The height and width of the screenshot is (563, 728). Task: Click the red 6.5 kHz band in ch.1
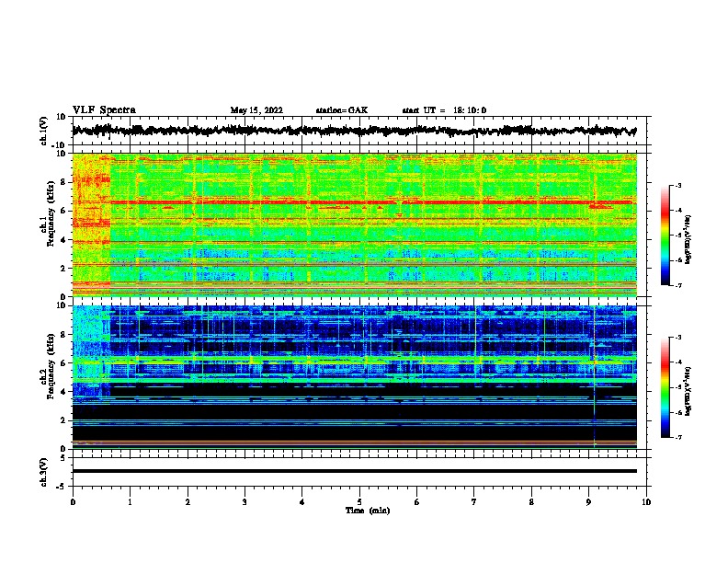371,202
